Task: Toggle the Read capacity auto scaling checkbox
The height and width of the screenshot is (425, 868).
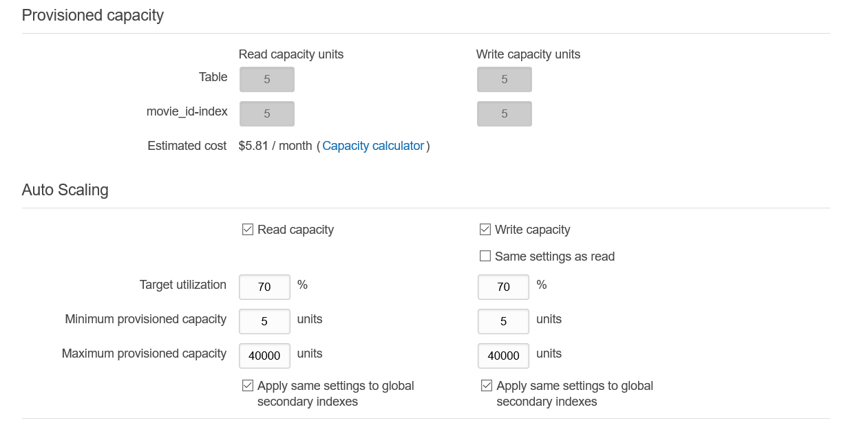Action: tap(248, 230)
